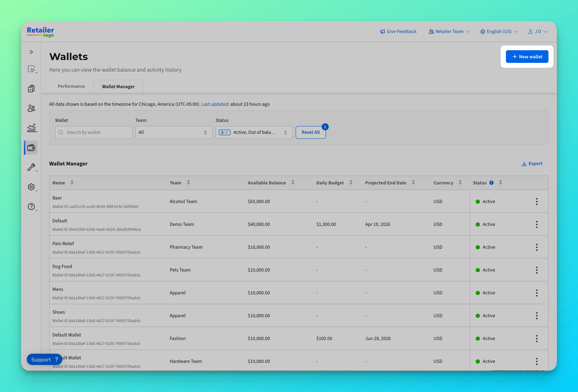This screenshot has height=392, width=578.
Task: Open the wrench tools icon in sidebar
Action: click(x=32, y=167)
